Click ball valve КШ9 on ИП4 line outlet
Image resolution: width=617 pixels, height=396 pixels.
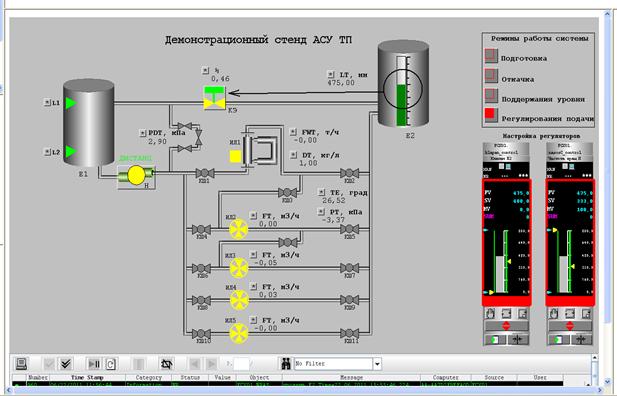349,300
